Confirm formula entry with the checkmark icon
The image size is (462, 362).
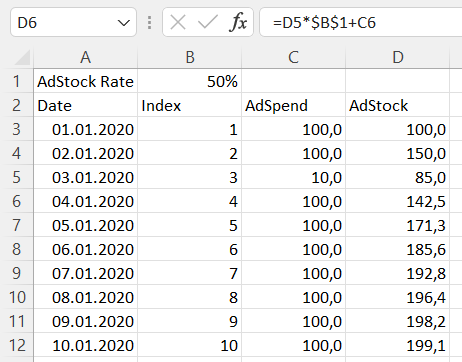207,23
